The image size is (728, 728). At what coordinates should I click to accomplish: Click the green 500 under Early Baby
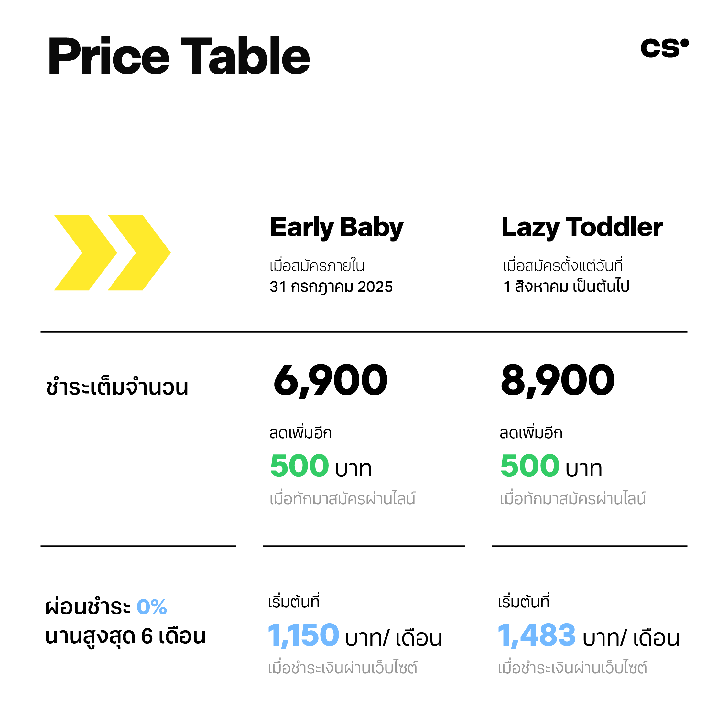(299, 466)
